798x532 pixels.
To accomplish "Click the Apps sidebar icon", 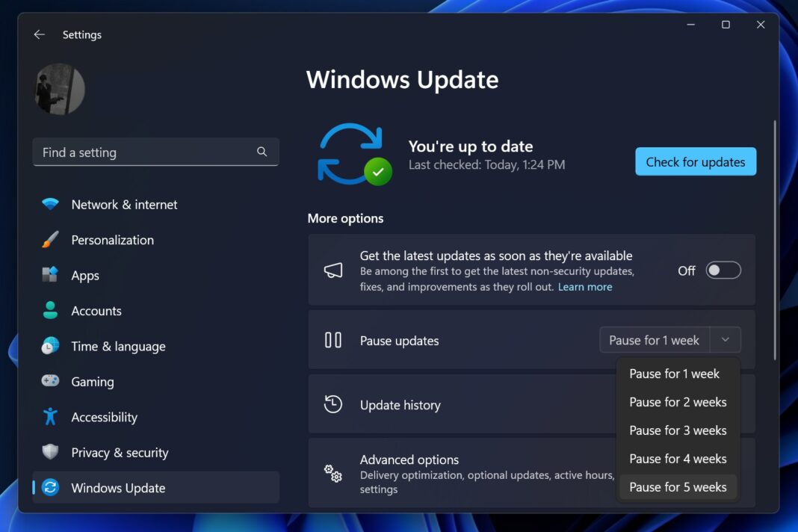I will tap(50, 275).
